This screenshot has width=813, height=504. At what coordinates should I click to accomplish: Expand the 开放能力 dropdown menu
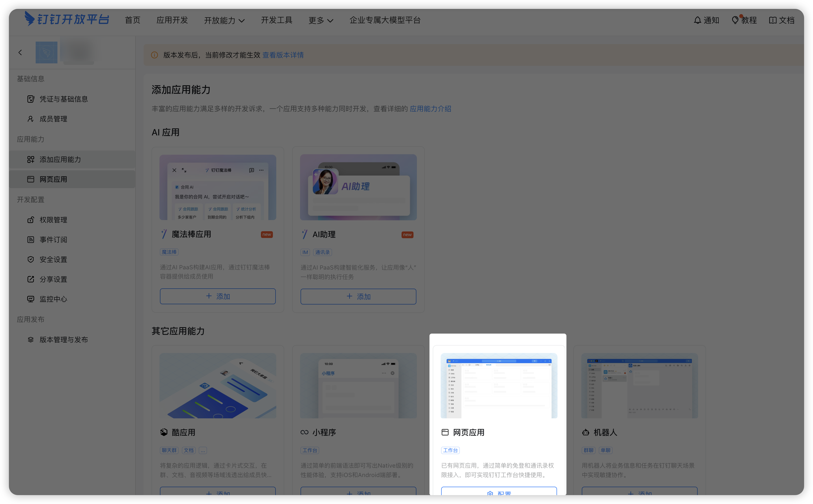[224, 21]
